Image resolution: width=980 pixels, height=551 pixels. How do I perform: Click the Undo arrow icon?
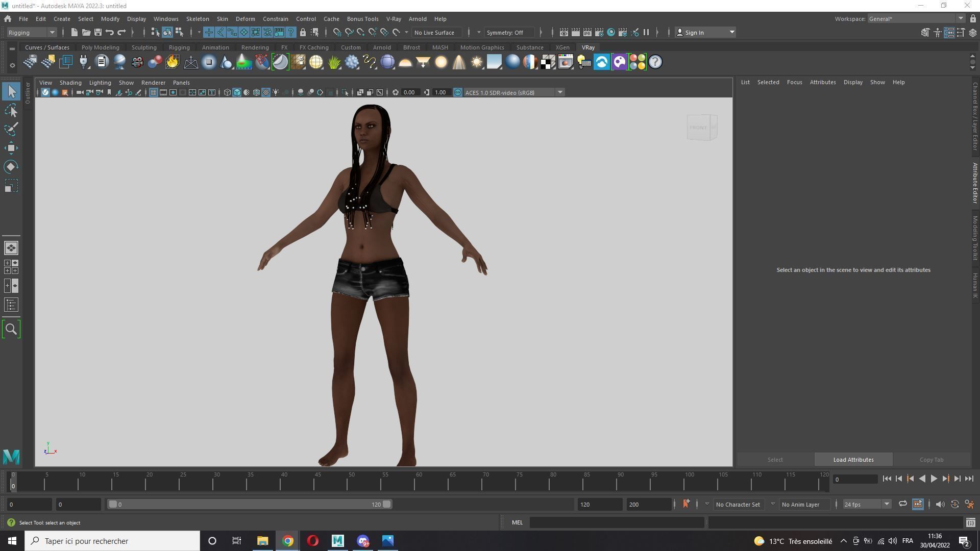pos(109,32)
